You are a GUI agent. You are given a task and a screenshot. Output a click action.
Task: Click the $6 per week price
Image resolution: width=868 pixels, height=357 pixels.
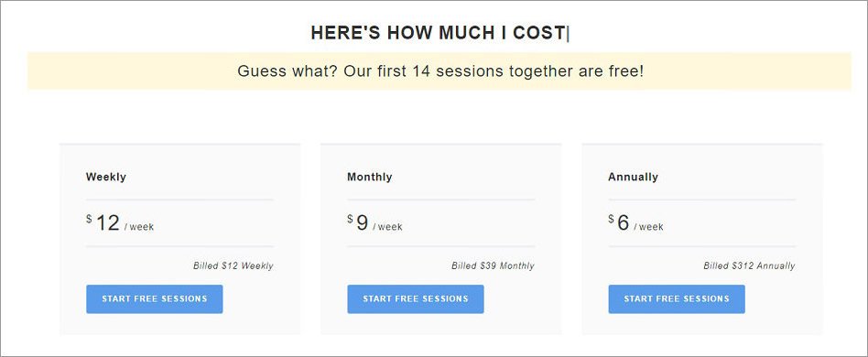[635, 223]
